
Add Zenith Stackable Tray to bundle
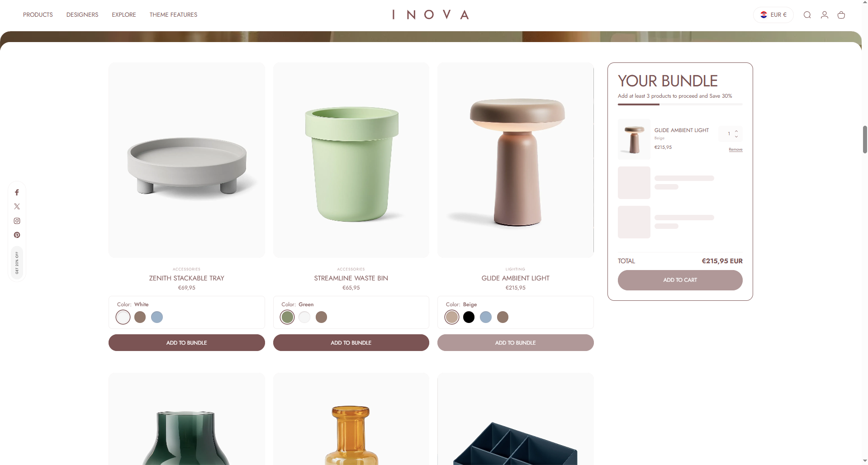tap(187, 342)
